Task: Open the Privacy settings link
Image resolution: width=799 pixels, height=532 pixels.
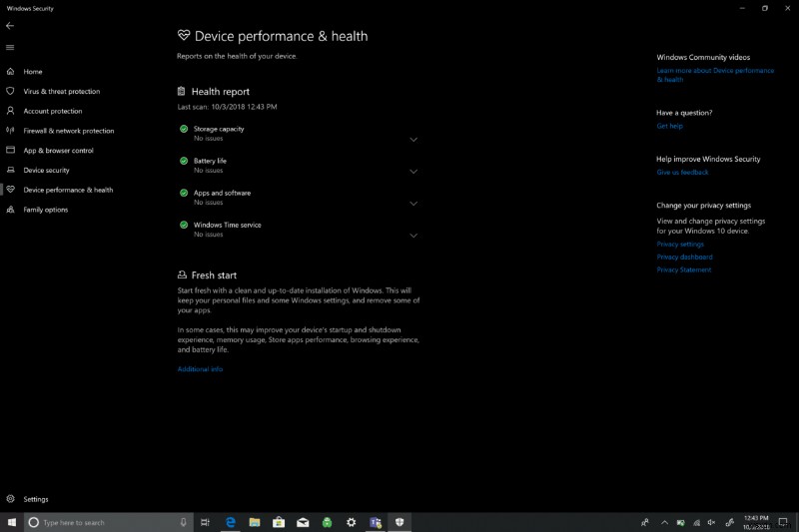Action: point(680,245)
